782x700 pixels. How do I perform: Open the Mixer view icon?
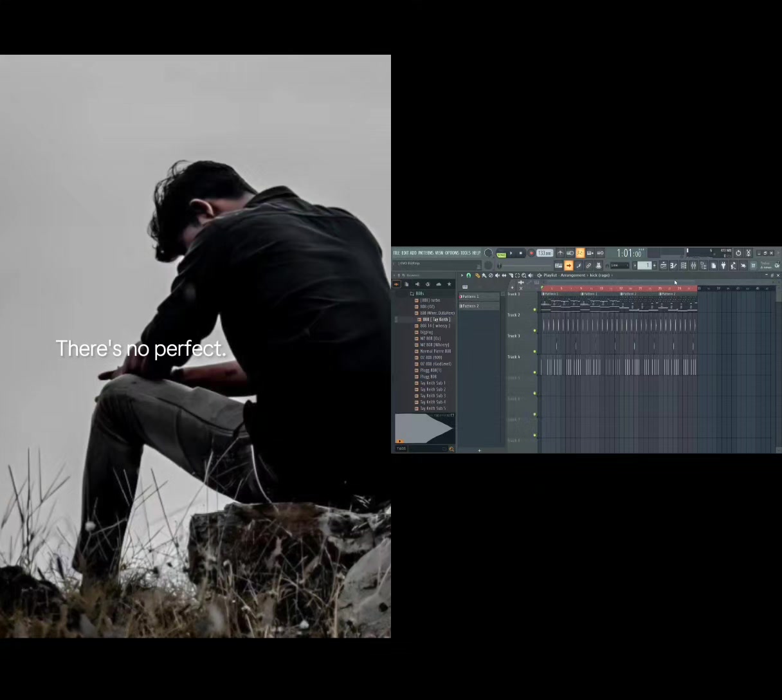[x=693, y=266]
